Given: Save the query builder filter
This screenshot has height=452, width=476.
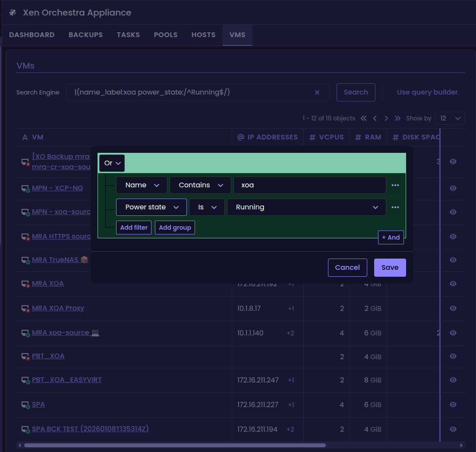Looking at the screenshot, I should [389, 268].
